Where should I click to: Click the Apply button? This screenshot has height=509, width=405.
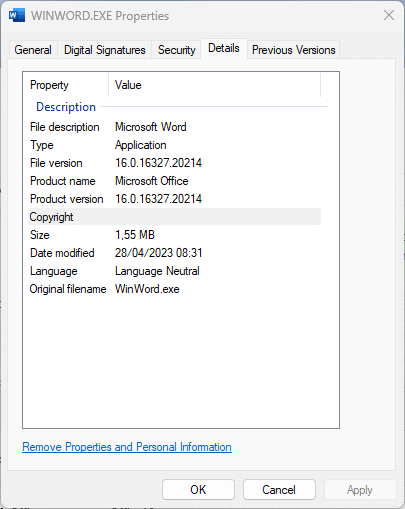point(360,490)
